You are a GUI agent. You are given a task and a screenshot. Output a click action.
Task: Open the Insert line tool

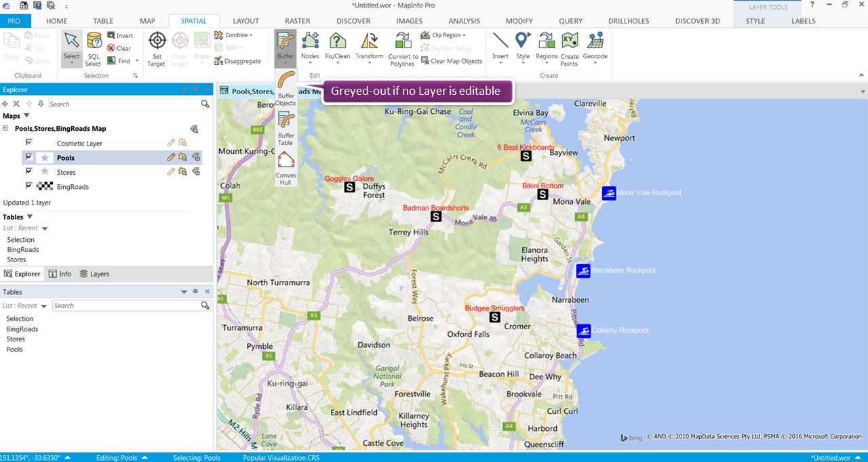tap(500, 48)
